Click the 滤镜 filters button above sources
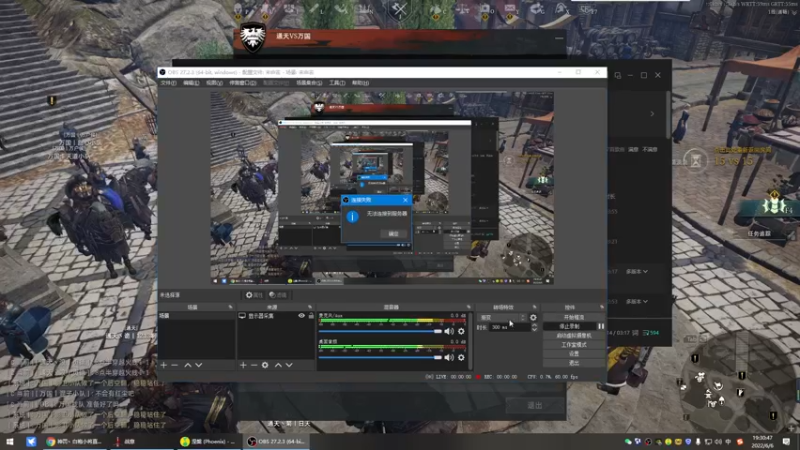 [x=278, y=295]
